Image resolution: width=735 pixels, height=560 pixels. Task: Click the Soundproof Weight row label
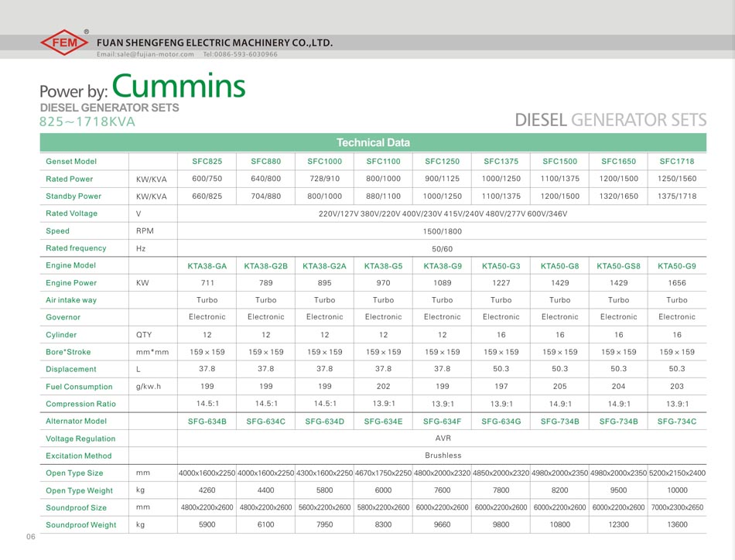tap(80, 525)
